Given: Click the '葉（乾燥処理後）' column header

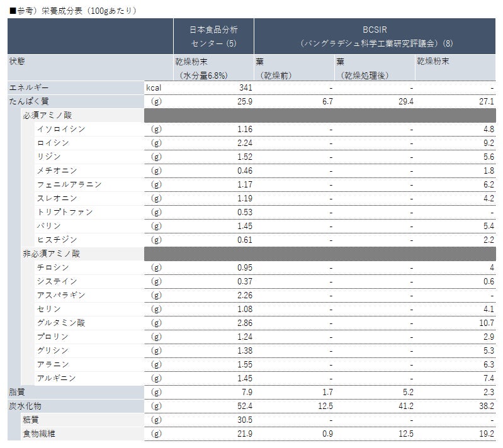Looking at the screenshot, I should pyautogui.click(x=375, y=68).
